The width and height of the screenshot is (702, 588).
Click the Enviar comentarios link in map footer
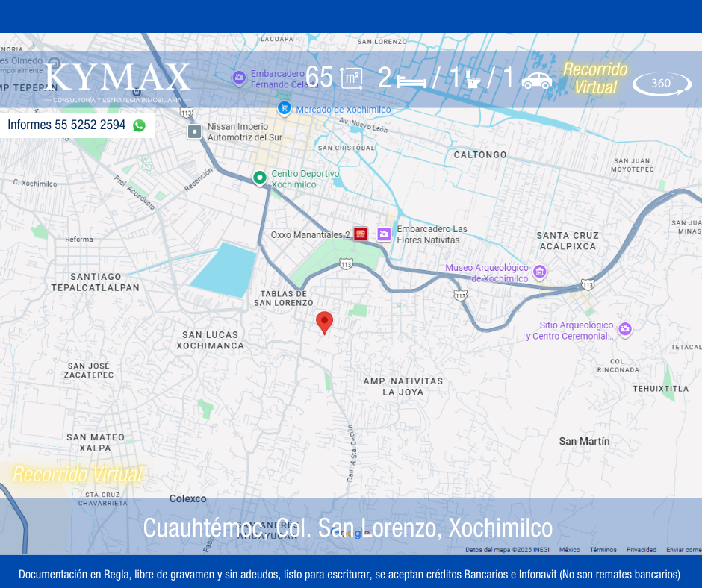pos(683,550)
